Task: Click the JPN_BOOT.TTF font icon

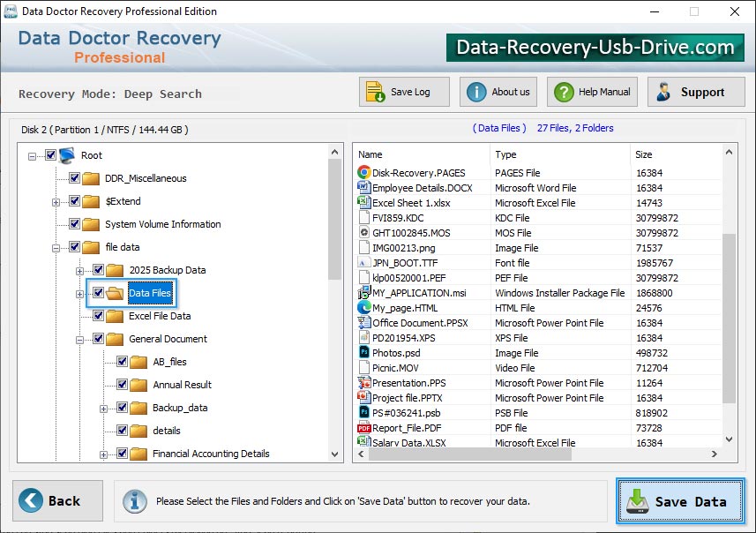Action: [364, 262]
